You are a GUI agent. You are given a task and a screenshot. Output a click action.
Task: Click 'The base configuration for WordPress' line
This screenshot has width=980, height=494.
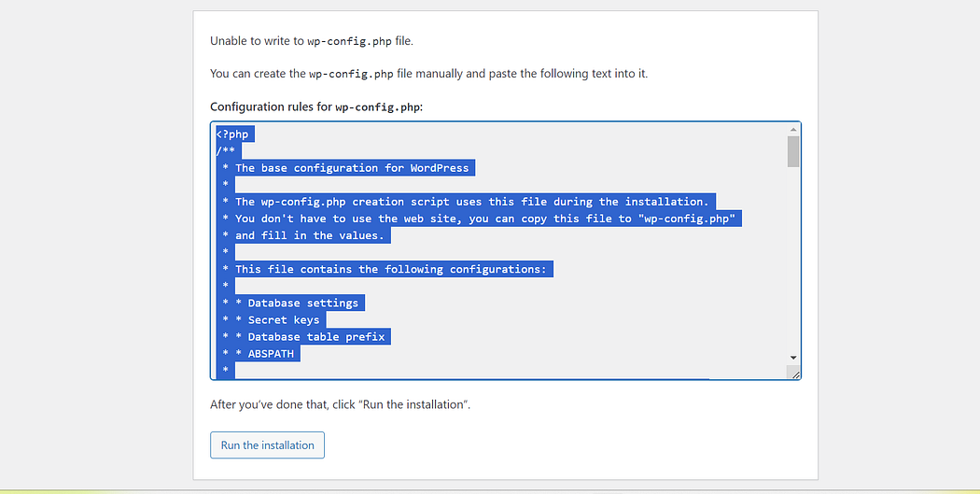pyautogui.click(x=345, y=167)
